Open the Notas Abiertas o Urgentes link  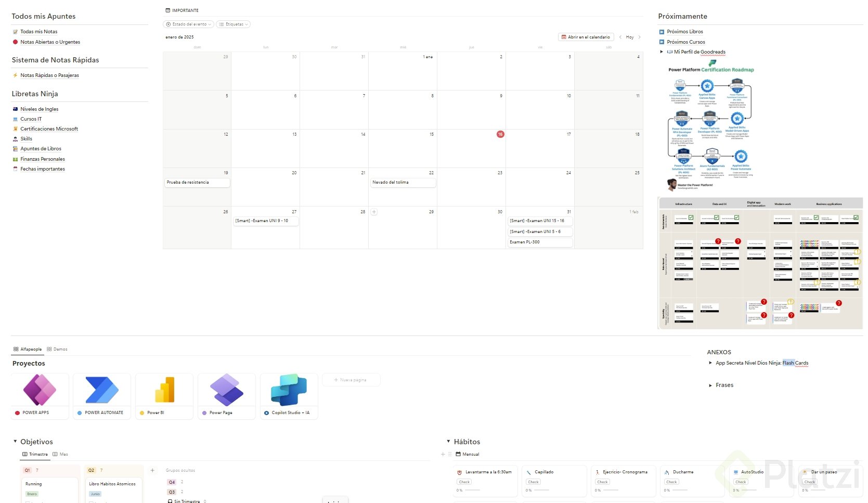point(50,42)
